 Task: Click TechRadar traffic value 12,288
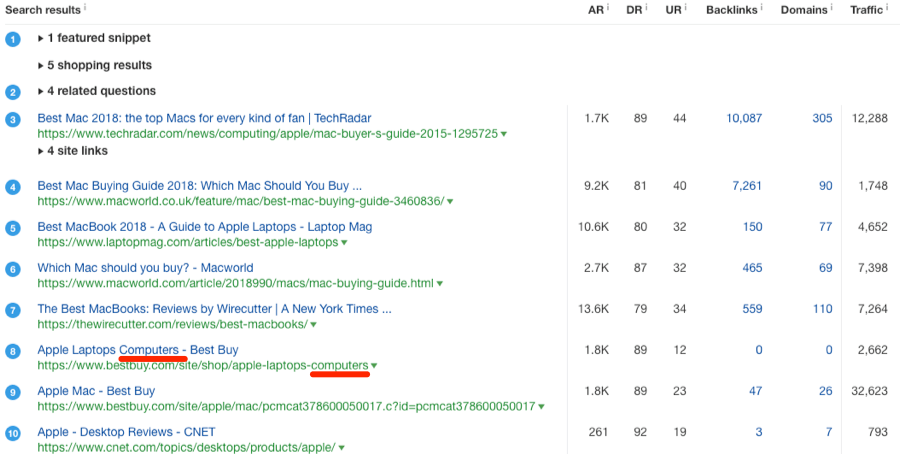[x=869, y=118]
